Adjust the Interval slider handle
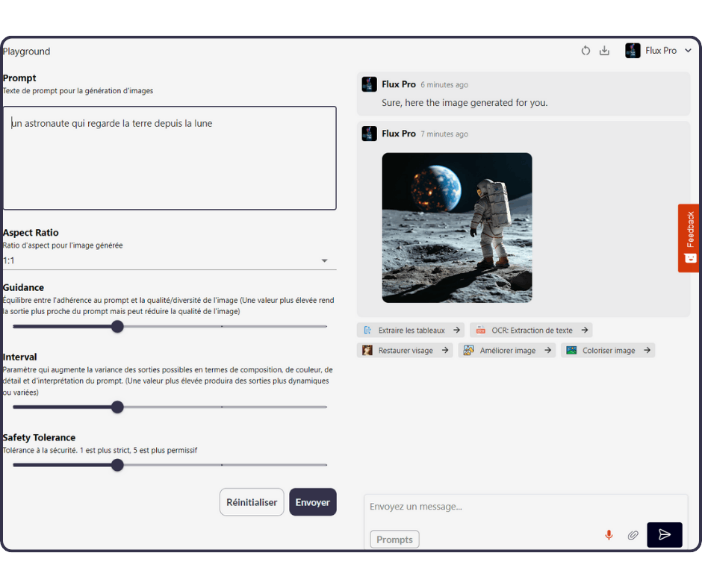This screenshot has height=588, width=702. pos(117,407)
